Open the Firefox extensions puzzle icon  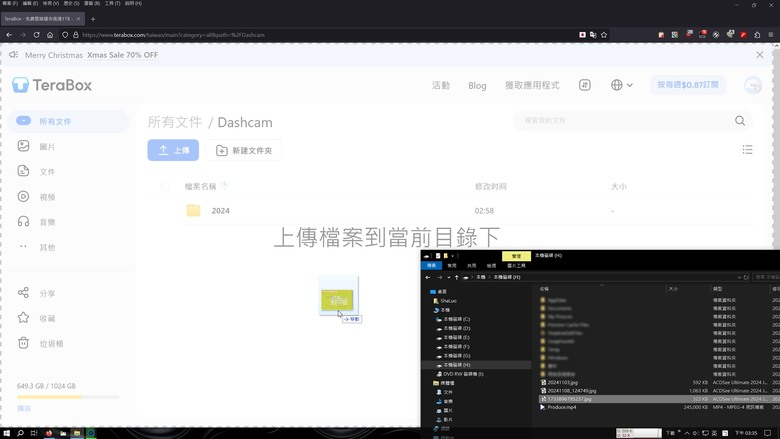click(x=757, y=35)
